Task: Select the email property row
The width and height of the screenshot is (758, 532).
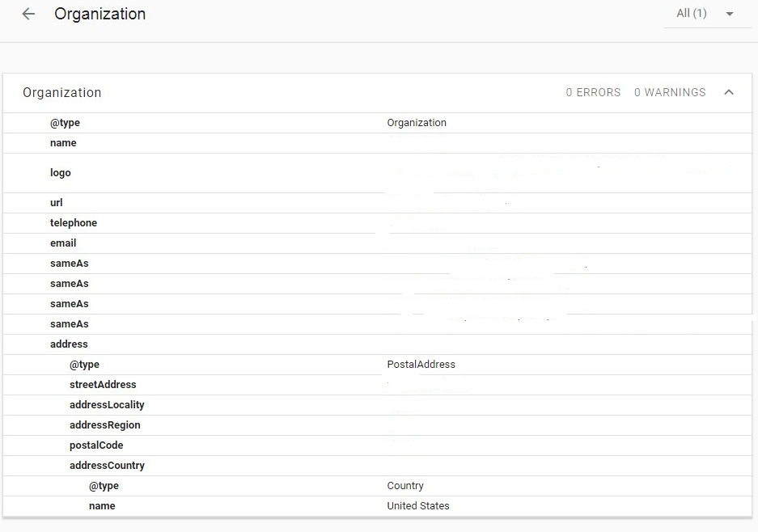Action: click(x=63, y=243)
